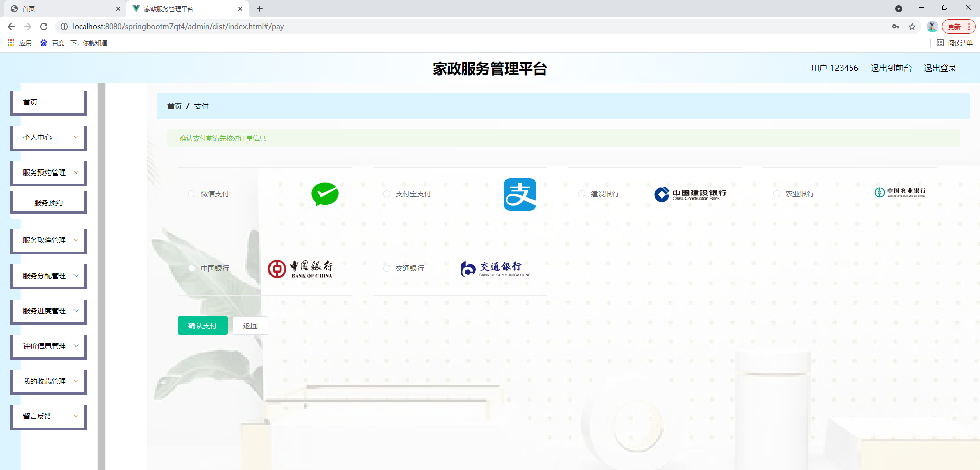Open the 阅读清单 reading list

(x=955, y=43)
